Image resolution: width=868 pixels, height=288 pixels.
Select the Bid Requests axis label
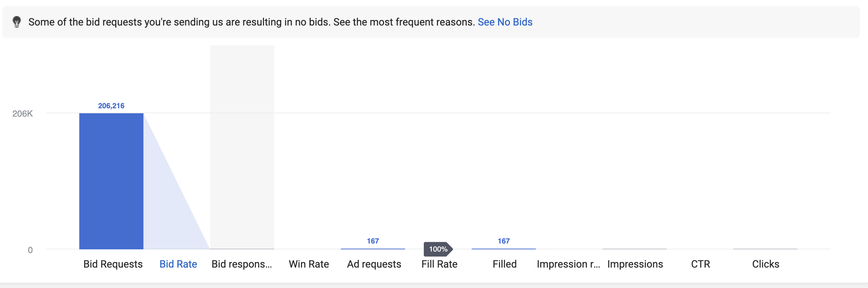(x=113, y=264)
